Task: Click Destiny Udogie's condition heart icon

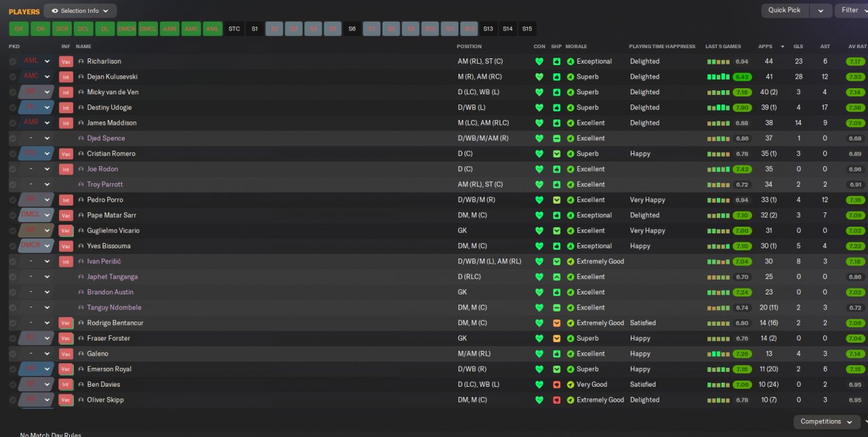Action: [x=539, y=107]
